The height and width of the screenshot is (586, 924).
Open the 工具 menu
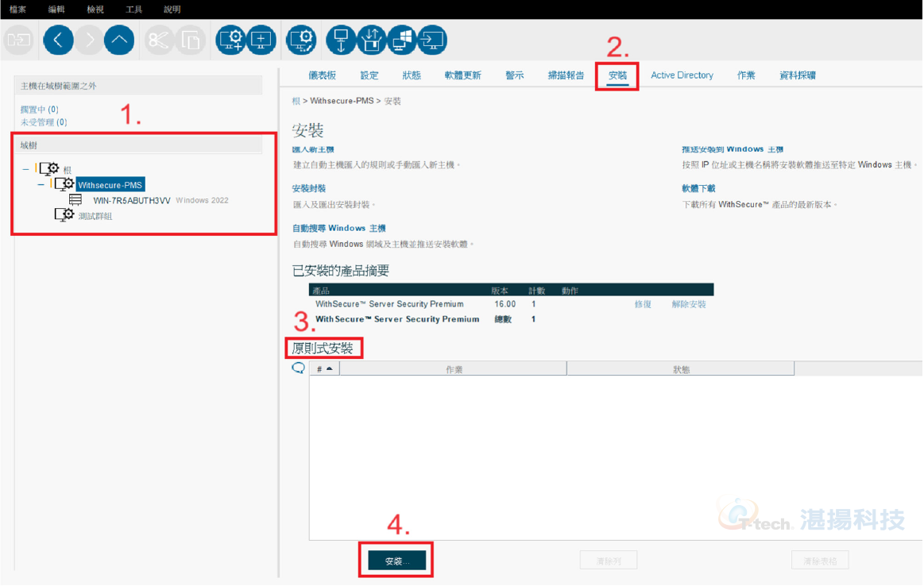click(x=133, y=9)
